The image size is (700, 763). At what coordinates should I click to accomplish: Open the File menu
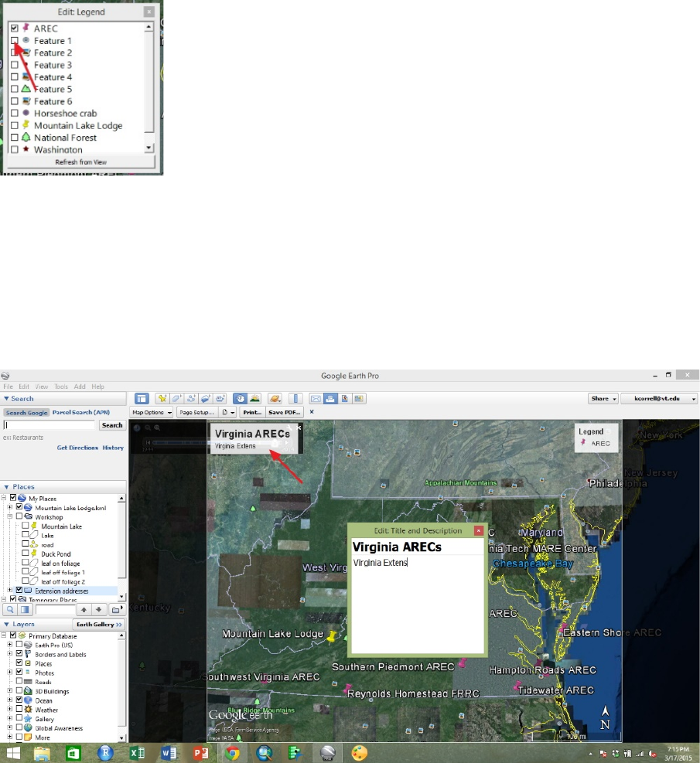click(x=9, y=387)
